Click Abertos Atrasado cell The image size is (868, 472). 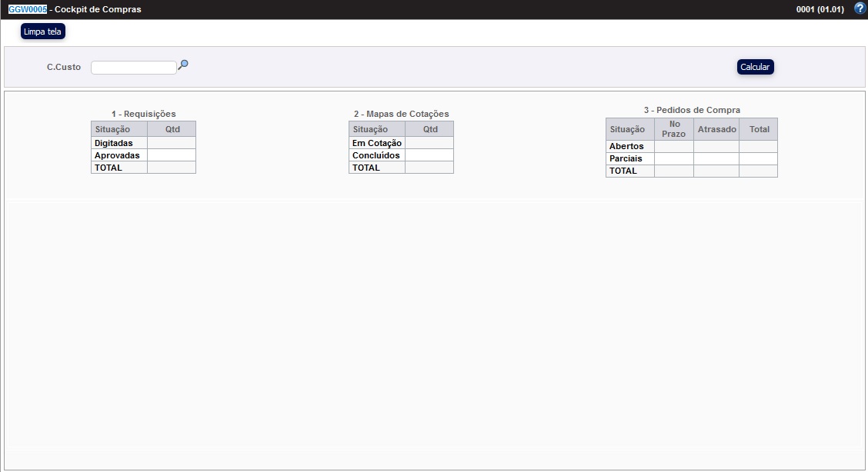716,146
